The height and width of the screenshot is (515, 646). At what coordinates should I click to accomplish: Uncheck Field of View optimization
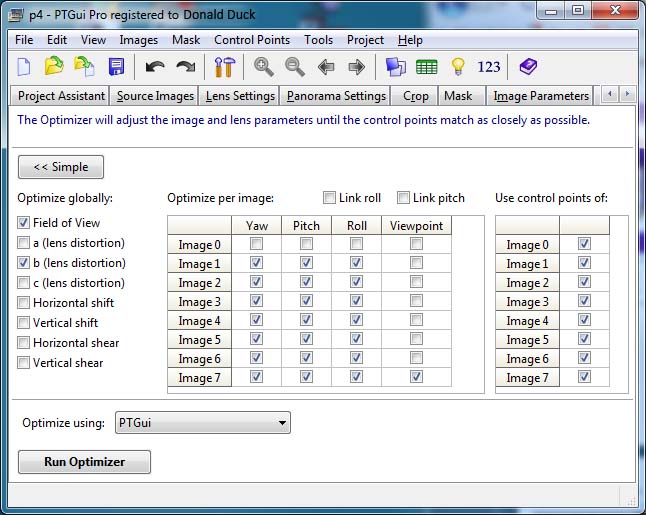click(24, 223)
